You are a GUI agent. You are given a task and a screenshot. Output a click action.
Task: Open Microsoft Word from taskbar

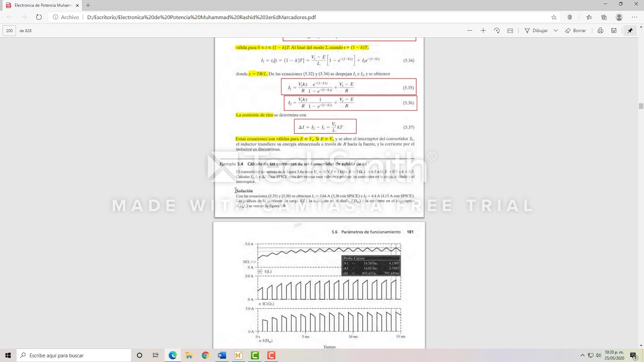coord(222,355)
